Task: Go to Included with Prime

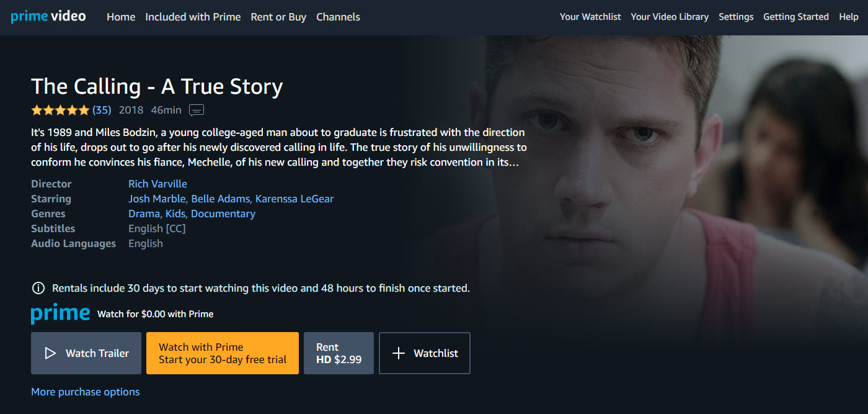Action: pyautogui.click(x=193, y=17)
